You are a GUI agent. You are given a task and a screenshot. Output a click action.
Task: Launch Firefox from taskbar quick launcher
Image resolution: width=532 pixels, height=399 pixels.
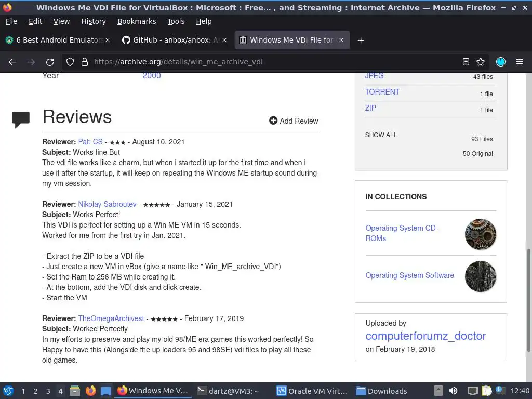[x=90, y=391]
